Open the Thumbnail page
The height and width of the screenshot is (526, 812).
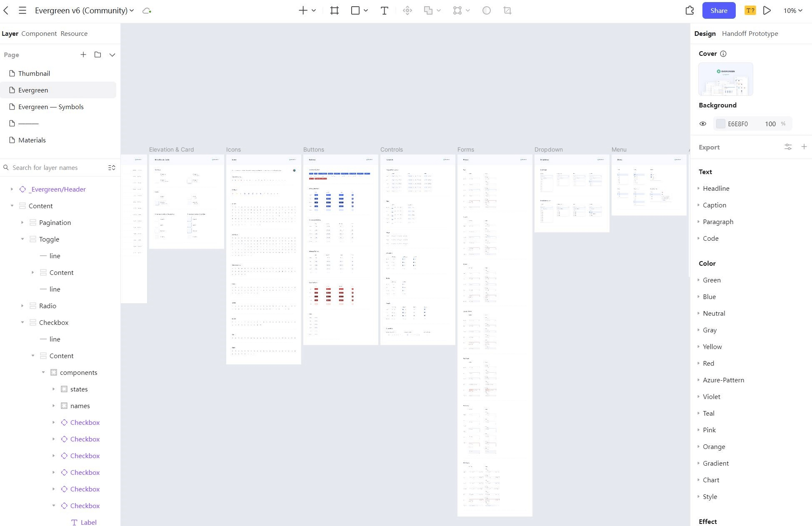coord(58,73)
